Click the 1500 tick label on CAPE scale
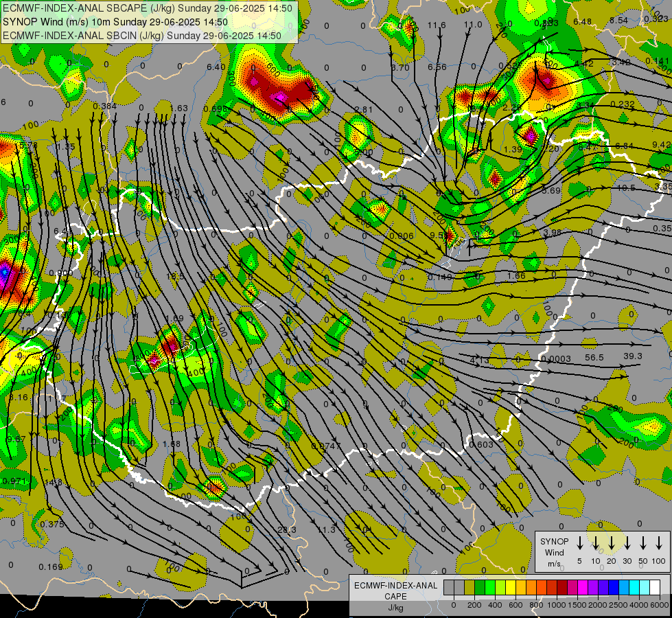This screenshot has height=618, width=672. [577, 605]
